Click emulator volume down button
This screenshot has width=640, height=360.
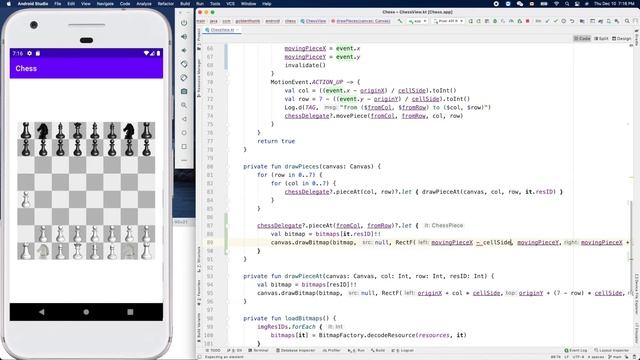184,50
